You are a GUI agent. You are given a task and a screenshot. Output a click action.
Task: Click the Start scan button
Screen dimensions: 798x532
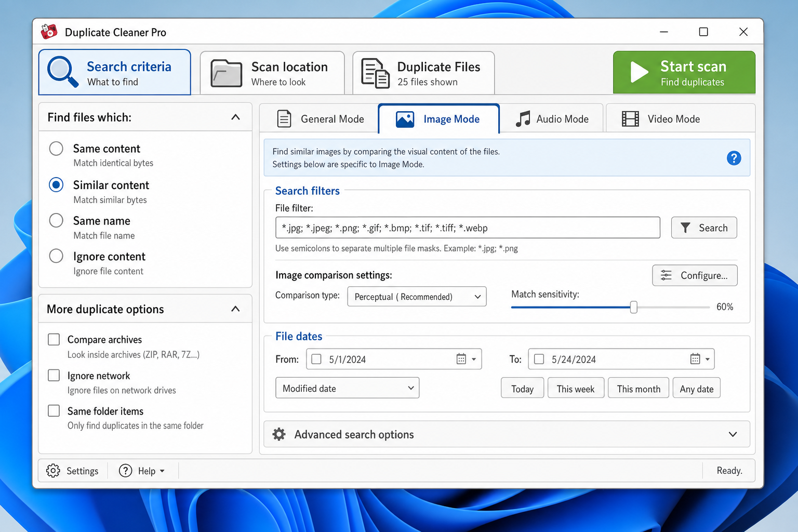click(x=684, y=72)
